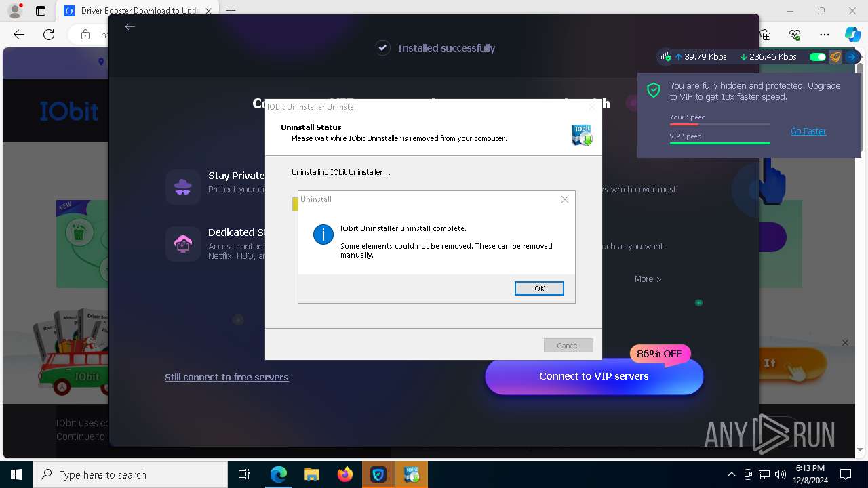Screen dimensions: 868x488
Task: Open Microsoft Edge from taskbar
Action: pos(279,474)
